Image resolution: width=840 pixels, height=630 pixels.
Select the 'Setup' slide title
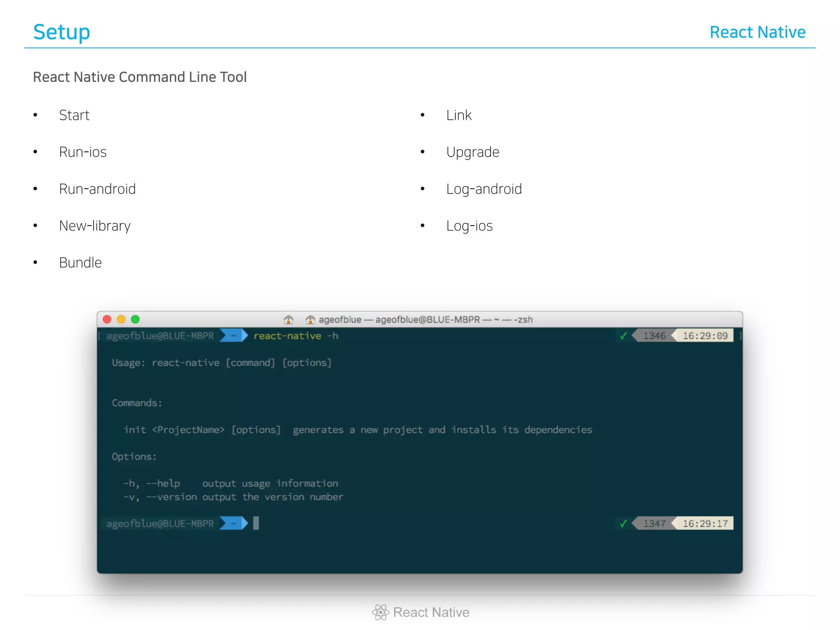pos(62,32)
